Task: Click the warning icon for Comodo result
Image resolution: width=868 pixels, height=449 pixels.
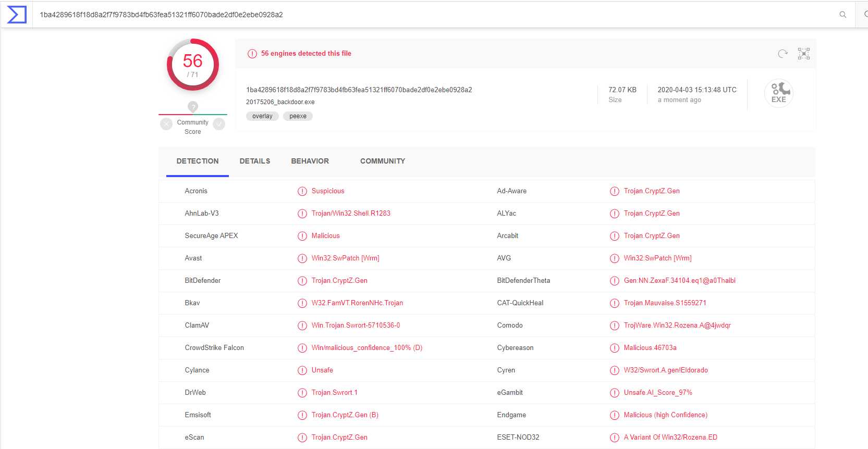Action: click(615, 326)
